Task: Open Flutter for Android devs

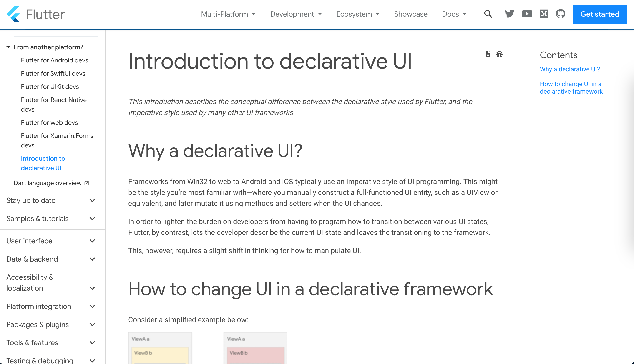Action: pyautogui.click(x=55, y=60)
